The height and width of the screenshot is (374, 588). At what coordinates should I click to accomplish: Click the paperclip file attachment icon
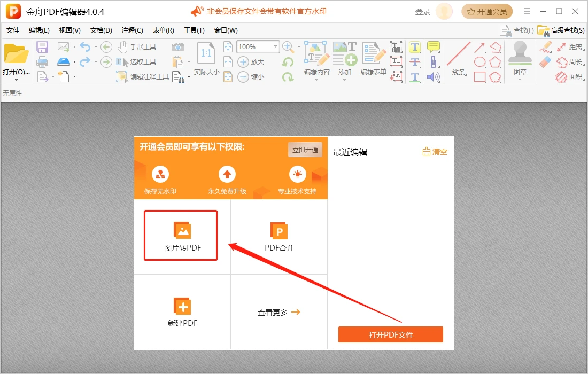tap(433, 62)
